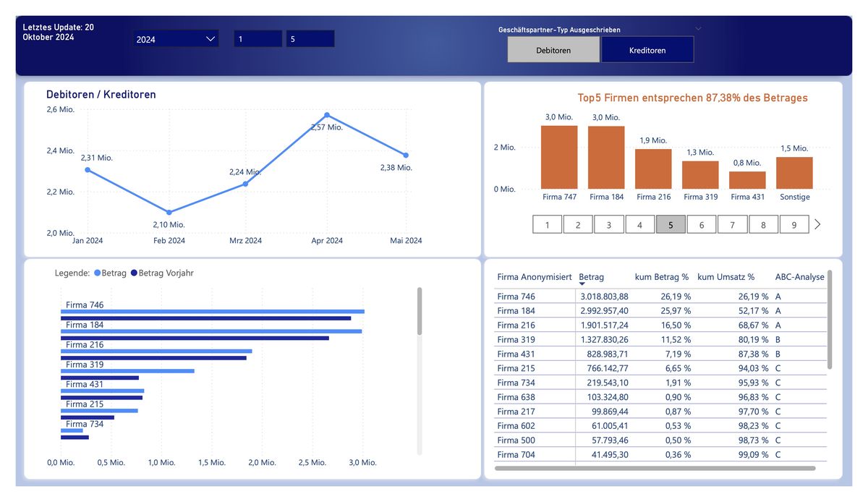Click next arrow beside Top-N buttons
Screen dimensions: 868x502
click(x=817, y=224)
